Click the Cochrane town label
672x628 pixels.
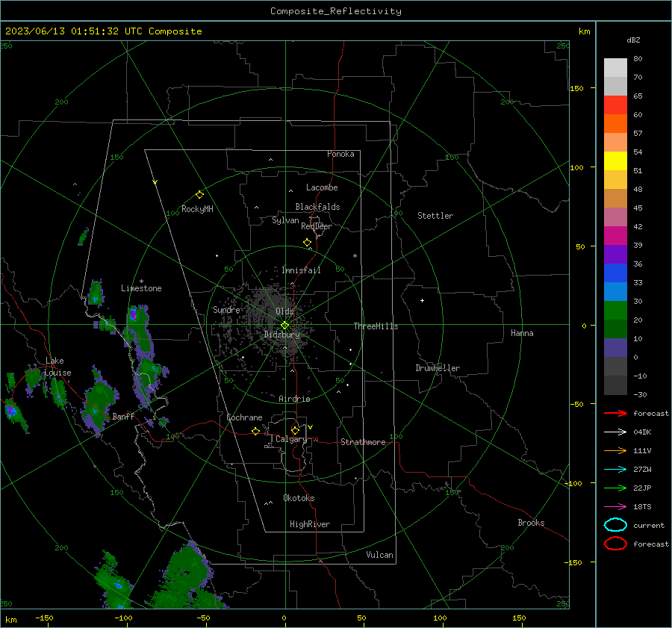coord(244,417)
